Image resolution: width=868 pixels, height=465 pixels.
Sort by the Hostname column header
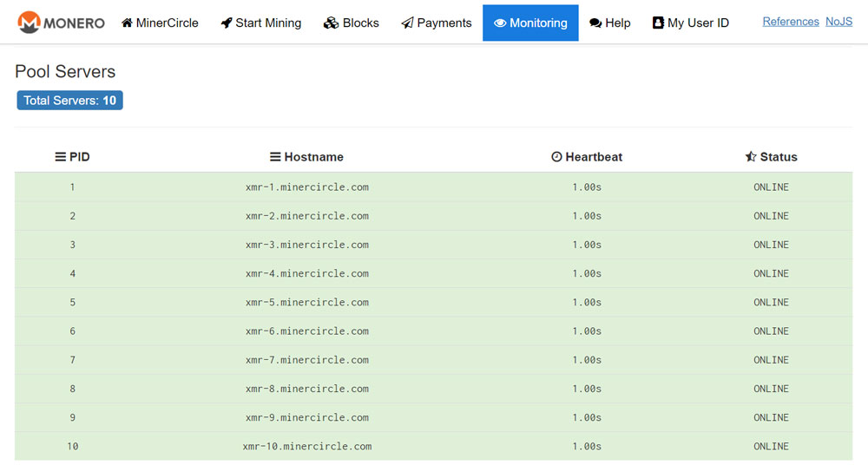click(306, 157)
